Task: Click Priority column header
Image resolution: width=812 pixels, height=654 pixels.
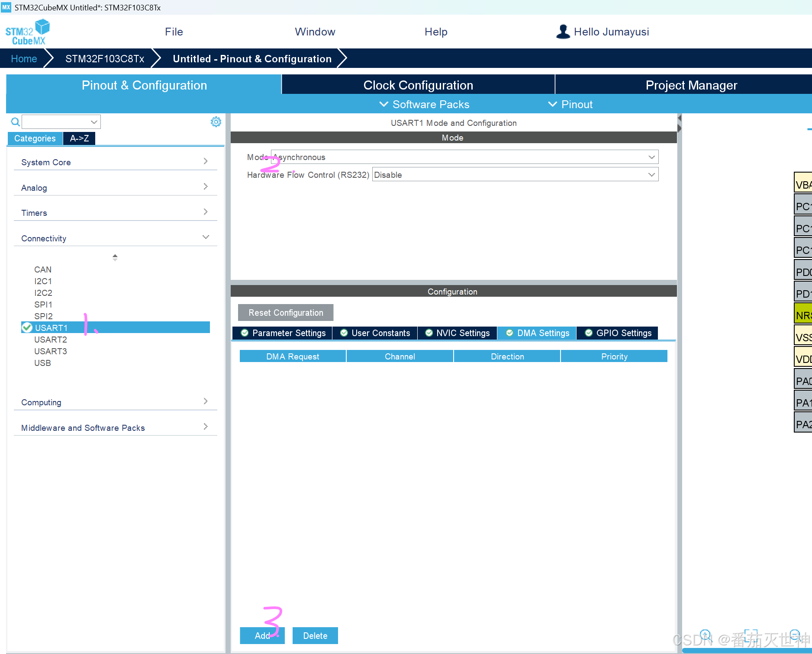Action: coord(614,356)
